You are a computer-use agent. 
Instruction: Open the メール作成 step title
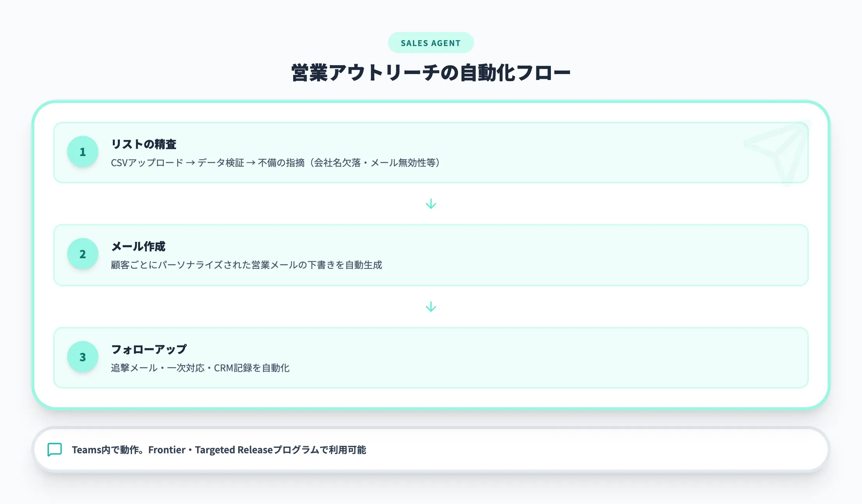(x=138, y=247)
